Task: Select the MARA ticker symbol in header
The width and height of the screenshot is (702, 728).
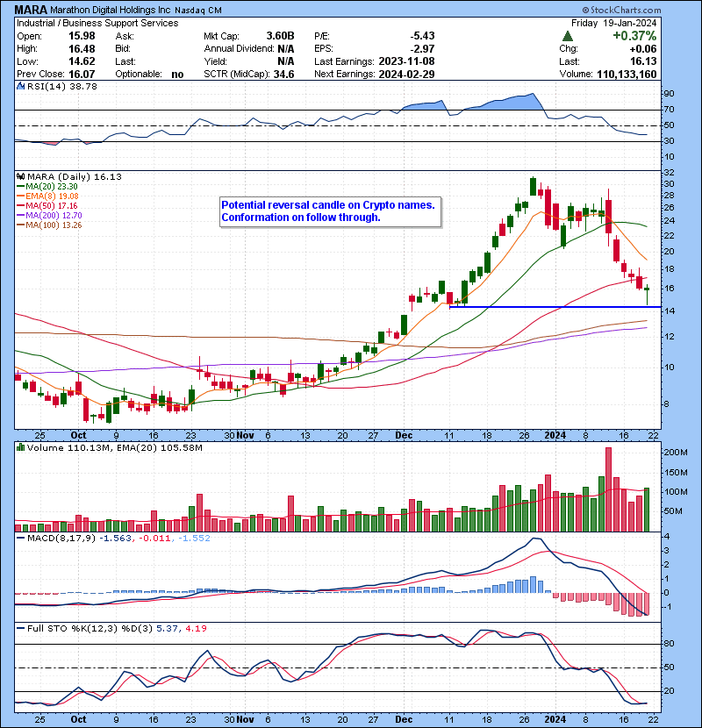Action: (31, 10)
